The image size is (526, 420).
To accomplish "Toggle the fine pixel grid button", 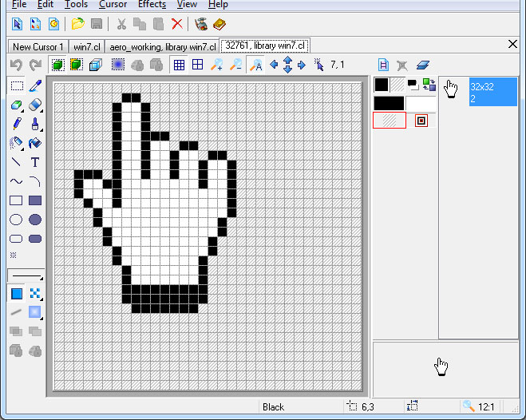I will click(179, 65).
